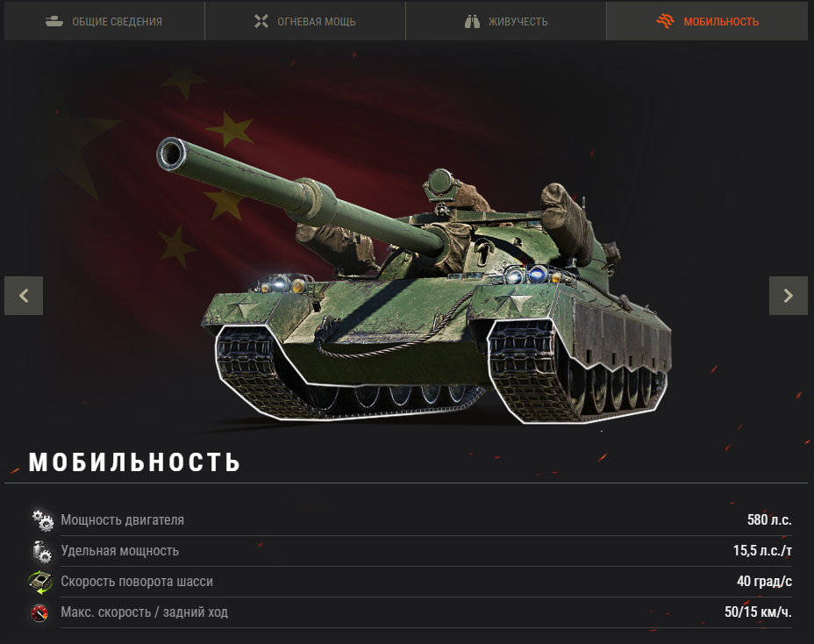Click the orange mobility waves icon
Image resolution: width=814 pixels, height=644 pixels.
click(x=665, y=21)
